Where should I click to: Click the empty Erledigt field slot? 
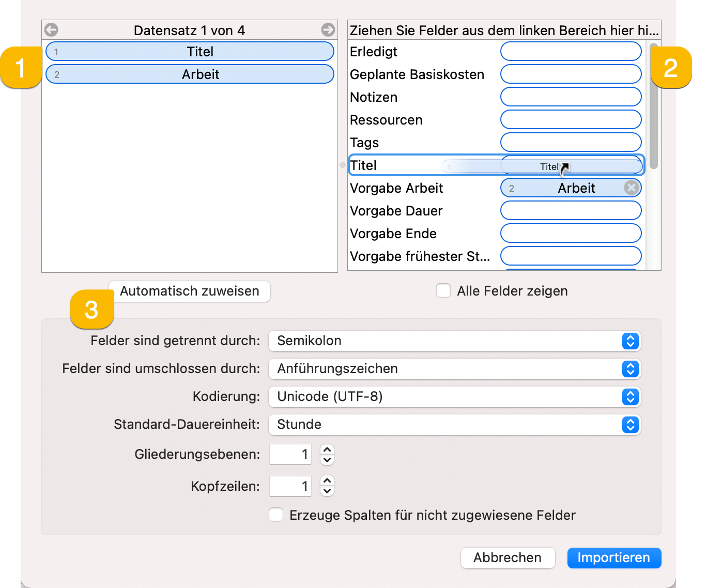click(571, 51)
